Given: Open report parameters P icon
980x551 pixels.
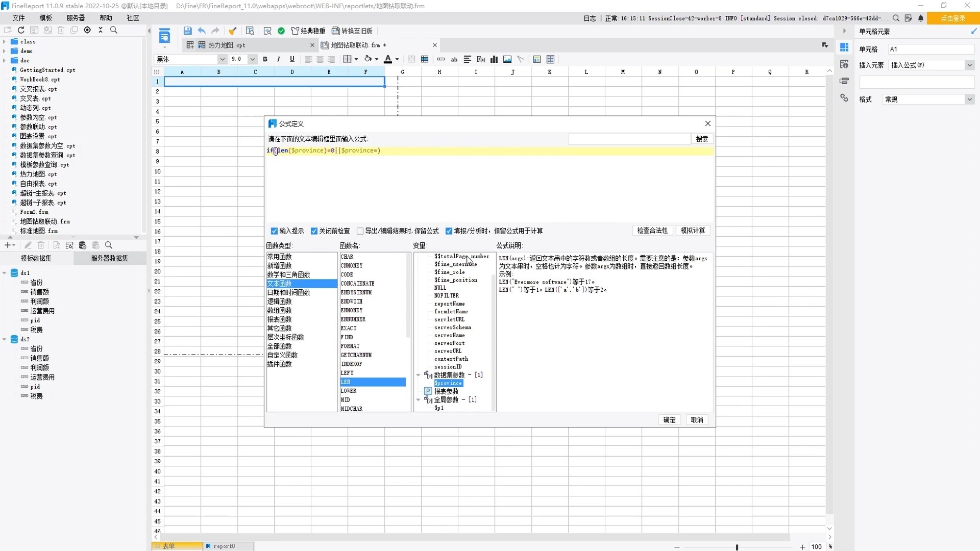Looking at the screenshot, I should [x=428, y=391].
